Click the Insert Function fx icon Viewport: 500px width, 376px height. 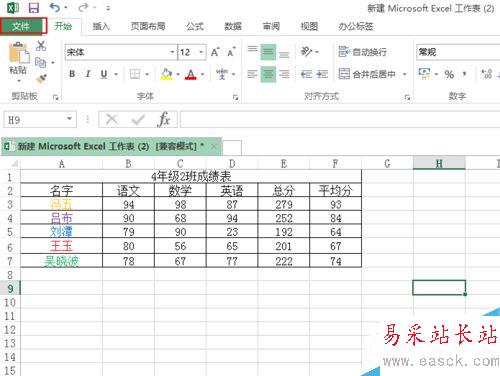click(x=164, y=119)
